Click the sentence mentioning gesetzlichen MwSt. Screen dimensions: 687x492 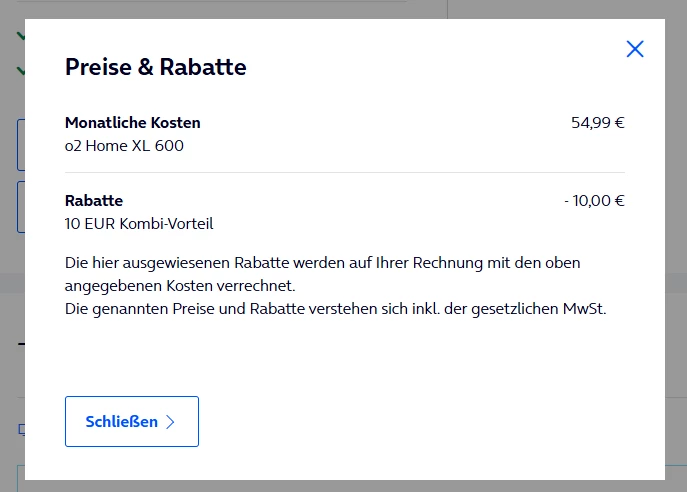pos(336,309)
